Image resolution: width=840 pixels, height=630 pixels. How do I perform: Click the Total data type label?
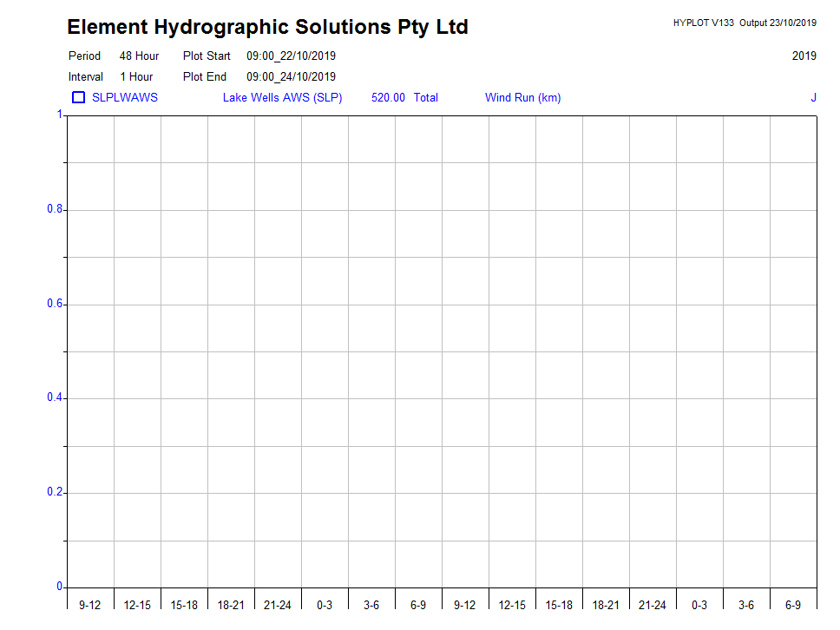click(x=425, y=97)
